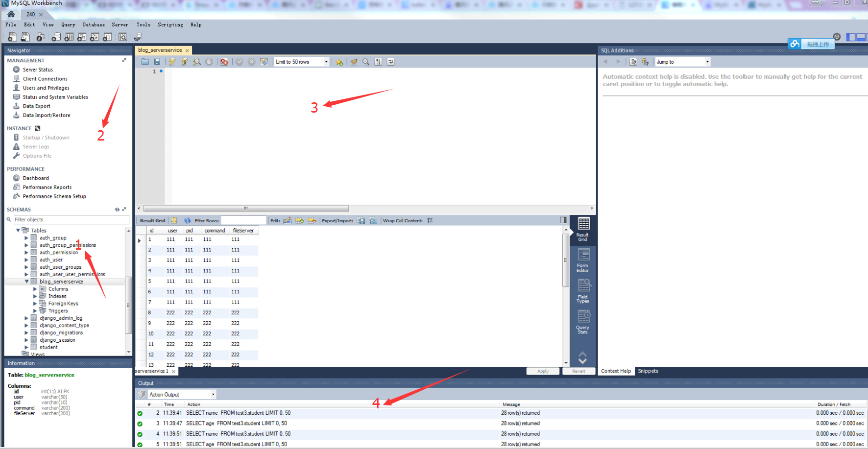Screen dimensions: 868x449
Task: Edit current row icon in result grid
Action: point(288,220)
